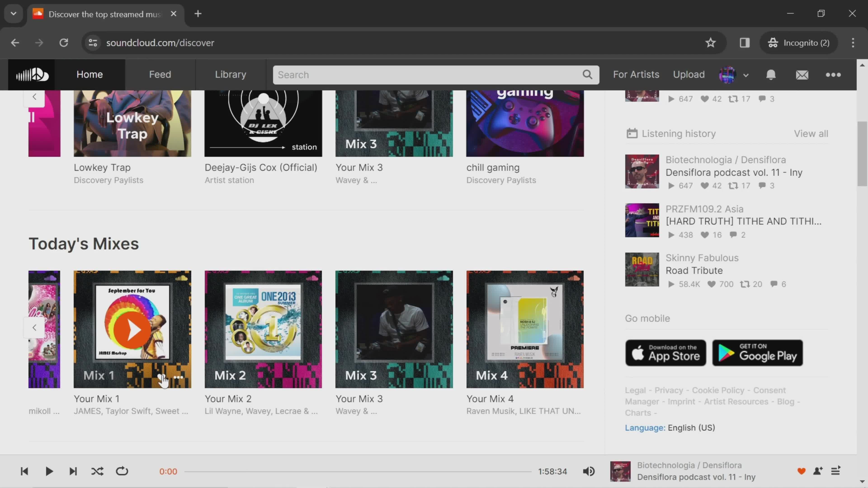Click the skip back track icon
This screenshot has height=488, width=868.
pyautogui.click(x=24, y=471)
